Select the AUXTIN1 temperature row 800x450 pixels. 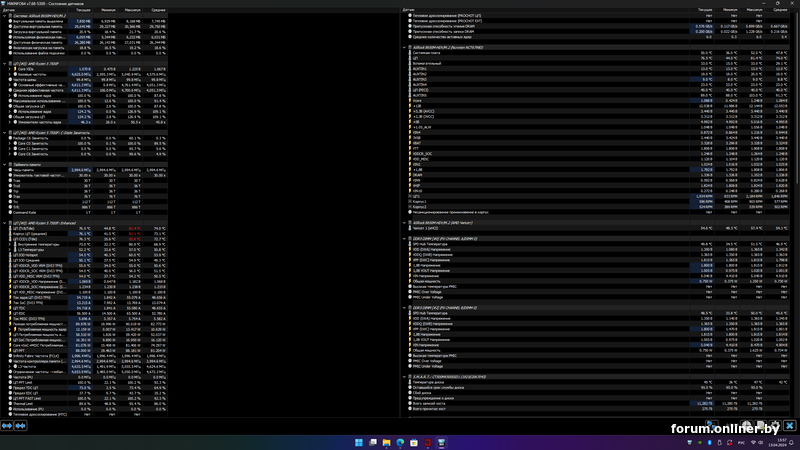[x=598, y=69]
